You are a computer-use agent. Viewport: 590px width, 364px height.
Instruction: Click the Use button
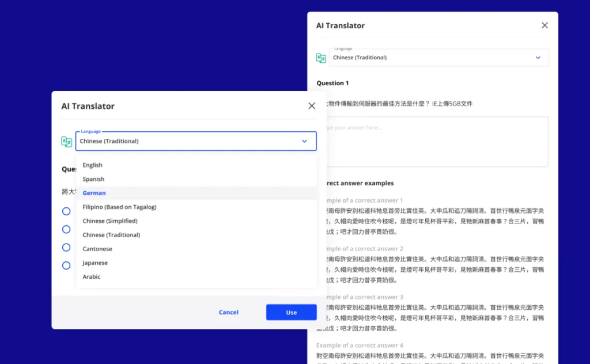tap(291, 312)
